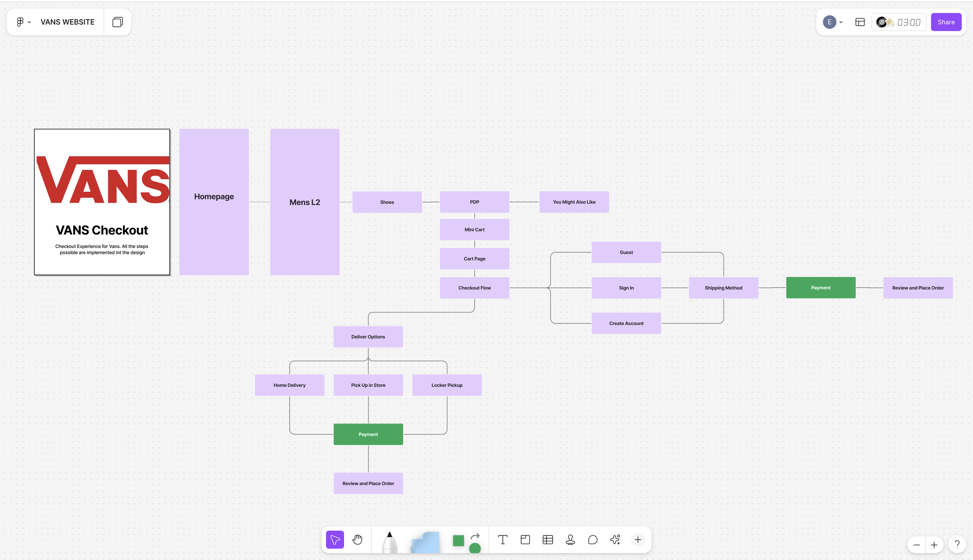Start the 03:00 timer
This screenshot has height=560, width=973.
pos(908,22)
